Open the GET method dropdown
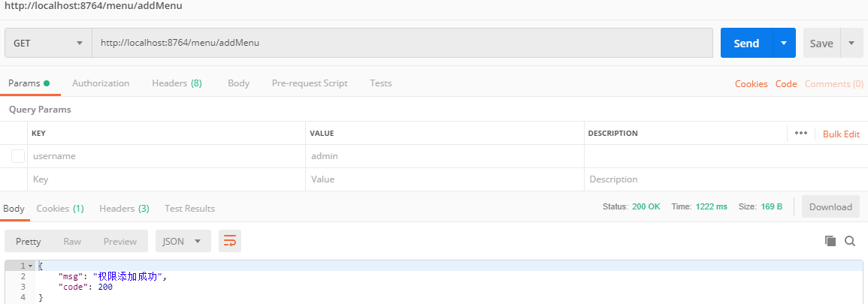Screen dimensions: 868x304 48,44
